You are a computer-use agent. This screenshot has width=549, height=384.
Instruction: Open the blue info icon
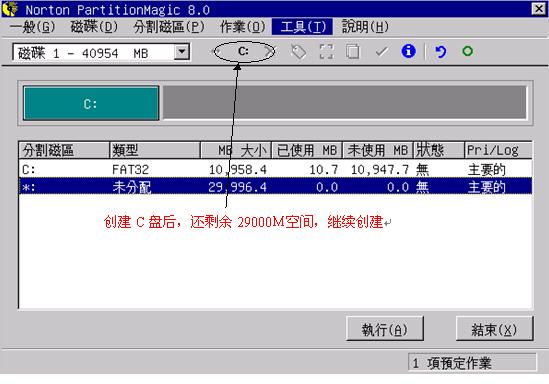408,51
